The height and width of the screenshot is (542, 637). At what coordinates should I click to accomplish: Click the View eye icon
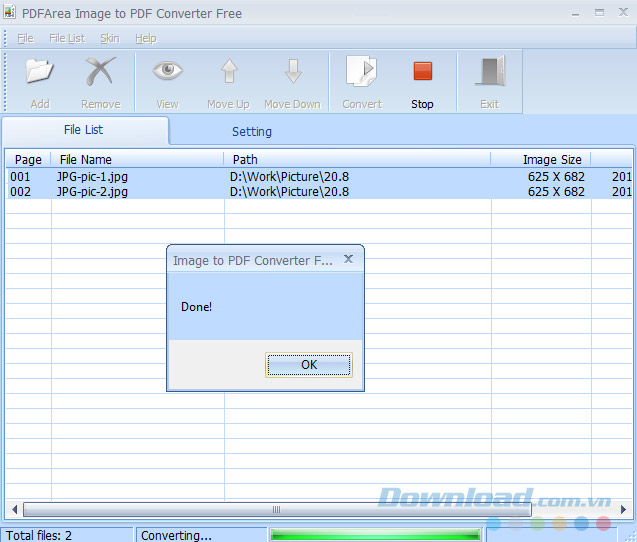coord(167,70)
